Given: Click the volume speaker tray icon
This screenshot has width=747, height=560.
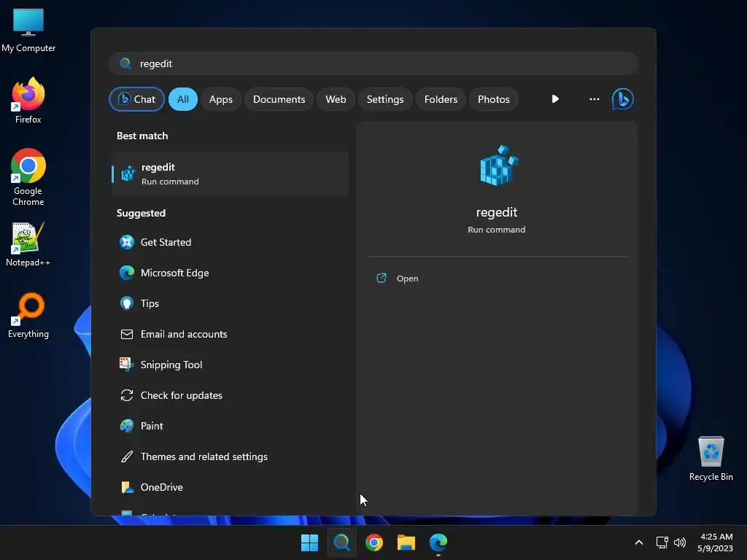Looking at the screenshot, I should (680, 542).
